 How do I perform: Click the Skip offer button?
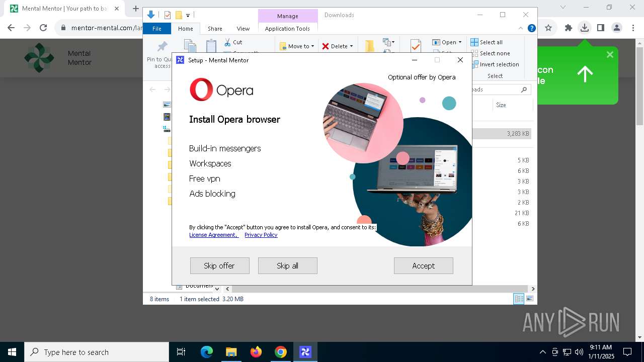point(219,265)
